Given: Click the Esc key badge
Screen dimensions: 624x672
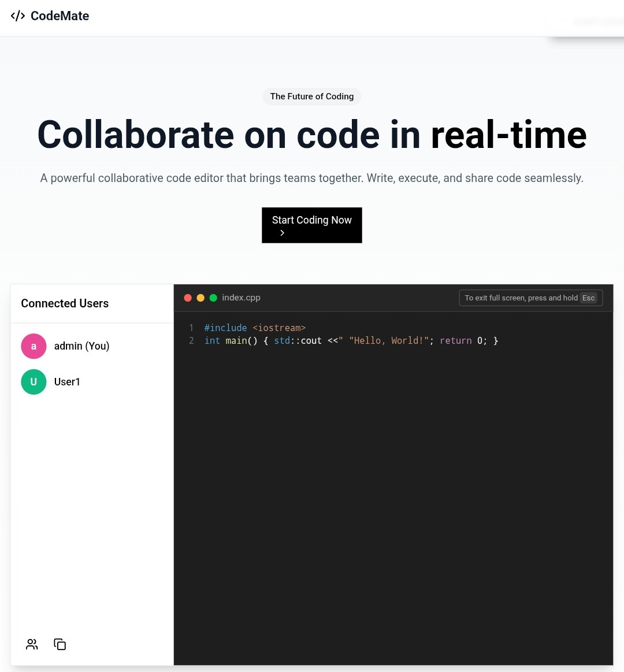Looking at the screenshot, I should pyautogui.click(x=588, y=298).
